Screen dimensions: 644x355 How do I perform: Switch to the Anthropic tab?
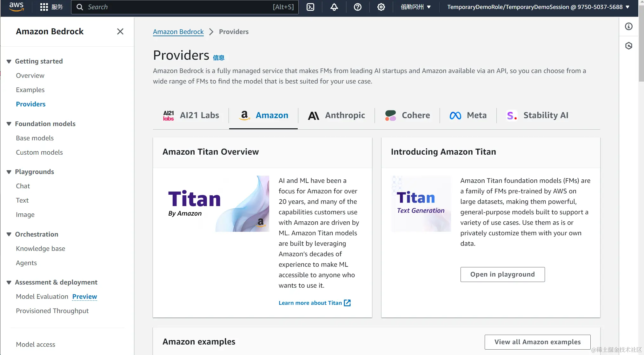coord(336,115)
